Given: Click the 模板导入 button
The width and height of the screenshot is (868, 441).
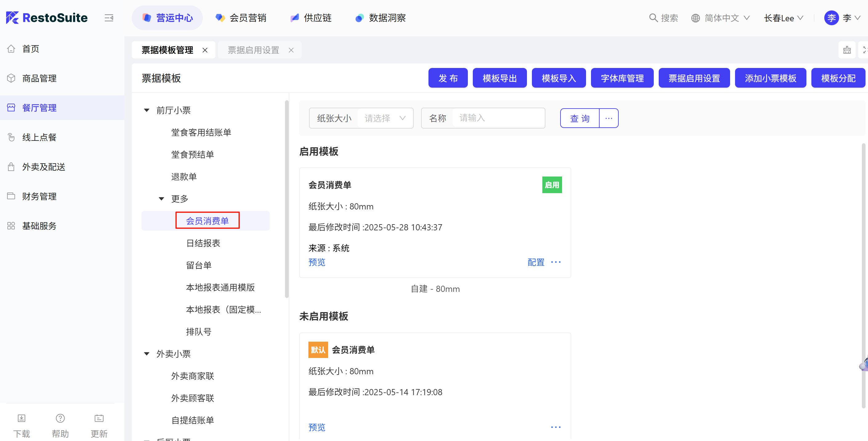Looking at the screenshot, I should click(x=559, y=78).
